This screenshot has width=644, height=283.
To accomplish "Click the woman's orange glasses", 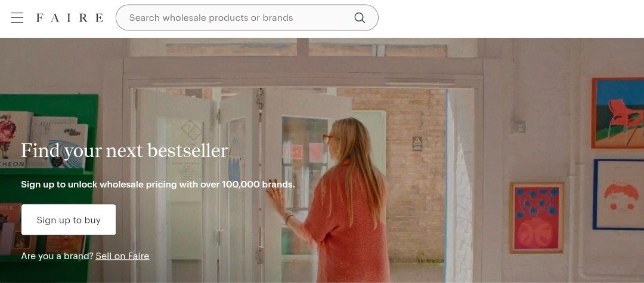I will pyautogui.click(x=329, y=139).
